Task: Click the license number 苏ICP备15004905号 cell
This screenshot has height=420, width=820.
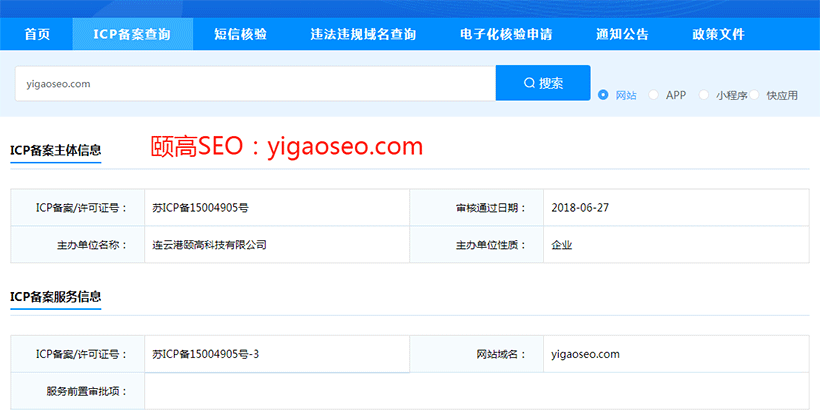Action: tap(200, 208)
